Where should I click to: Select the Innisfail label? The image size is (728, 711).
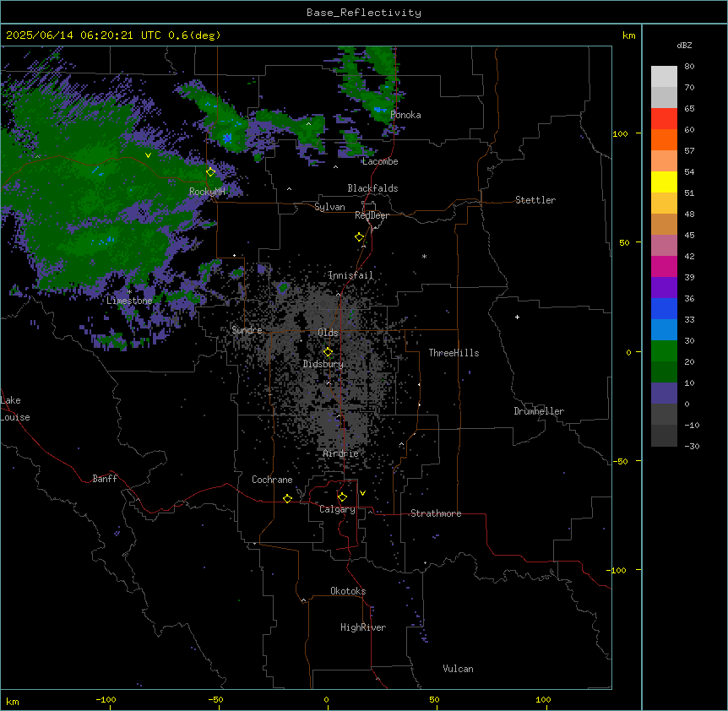click(x=350, y=275)
